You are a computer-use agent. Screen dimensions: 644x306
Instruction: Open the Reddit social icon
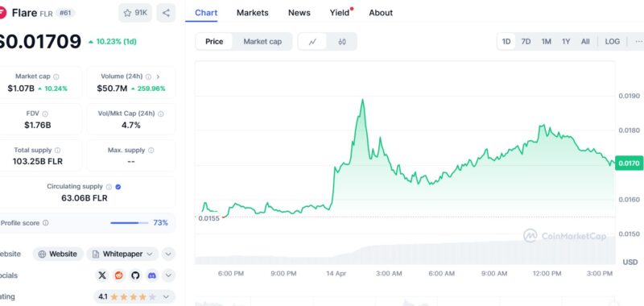[x=118, y=275]
